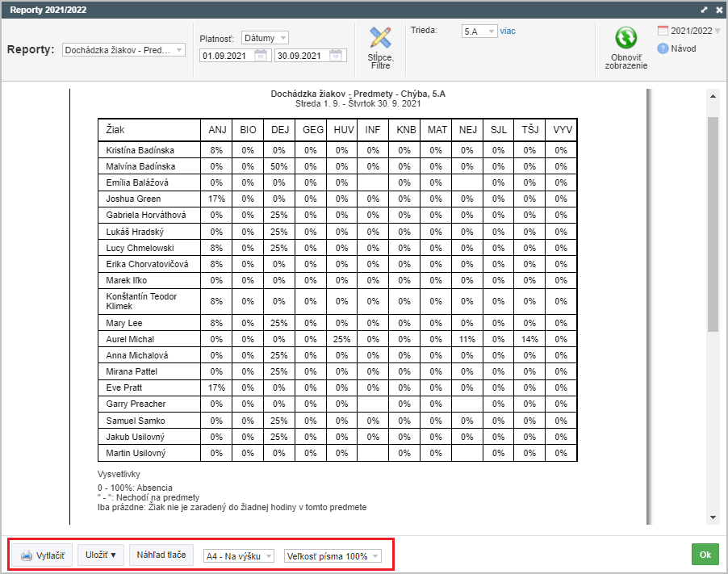Image resolution: width=728 pixels, height=574 pixels.
Task: Select the row name Joshua Green
Action: click(133, 199)
